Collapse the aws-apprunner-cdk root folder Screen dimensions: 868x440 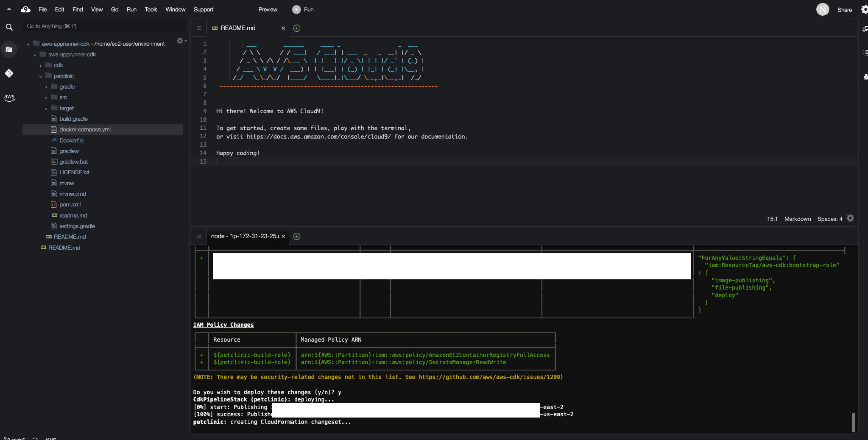point(28,44)
